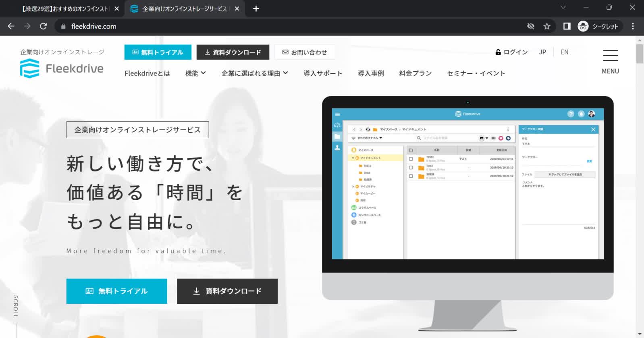Switch language to JP

point(542,52)
